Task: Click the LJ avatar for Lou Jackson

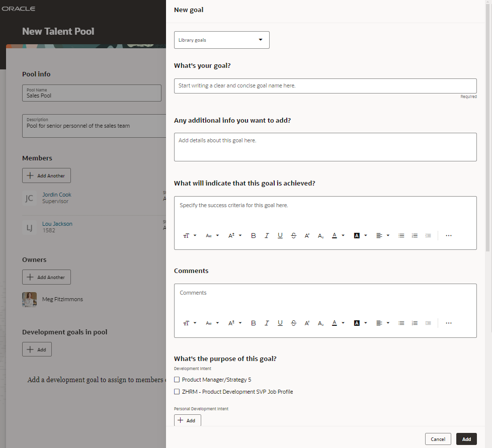Action: (29, 228)
